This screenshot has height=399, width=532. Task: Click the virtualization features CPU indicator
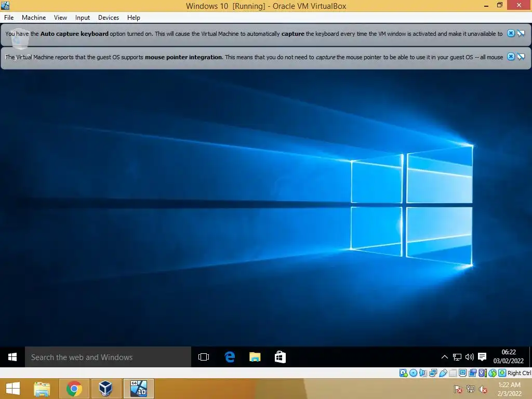(x=483, y=373)
